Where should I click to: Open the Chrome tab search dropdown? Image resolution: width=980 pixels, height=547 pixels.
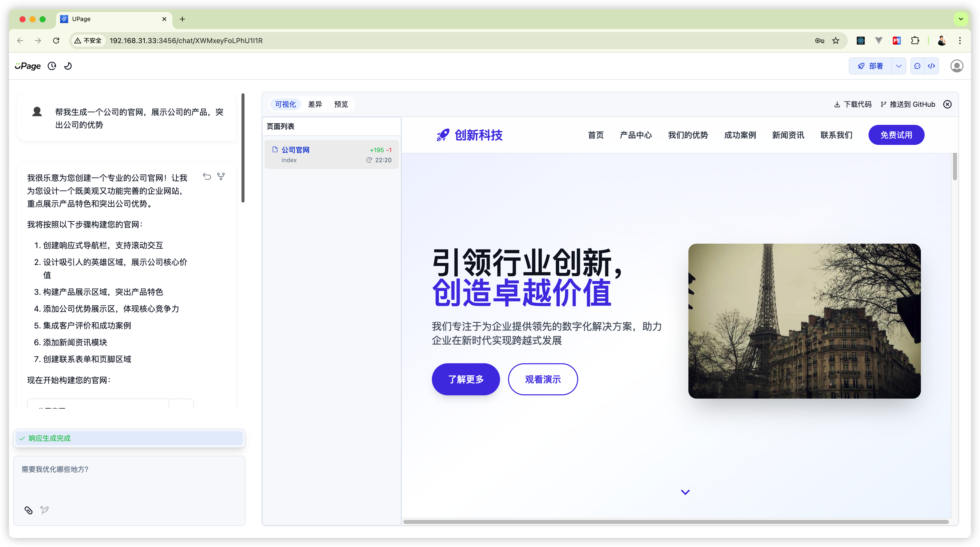pyautogui.click(x=961, y=19)
